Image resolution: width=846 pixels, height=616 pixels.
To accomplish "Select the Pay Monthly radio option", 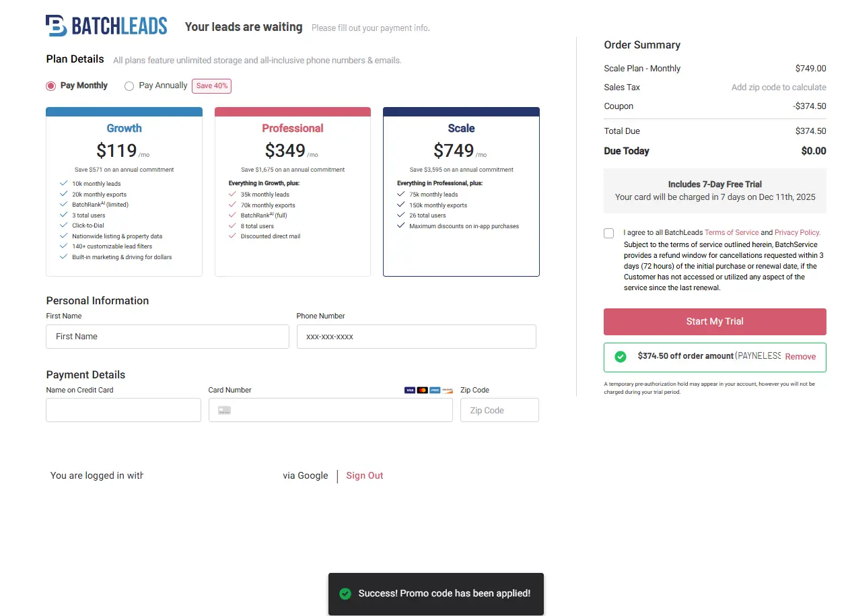I will [x=51, y=86].
